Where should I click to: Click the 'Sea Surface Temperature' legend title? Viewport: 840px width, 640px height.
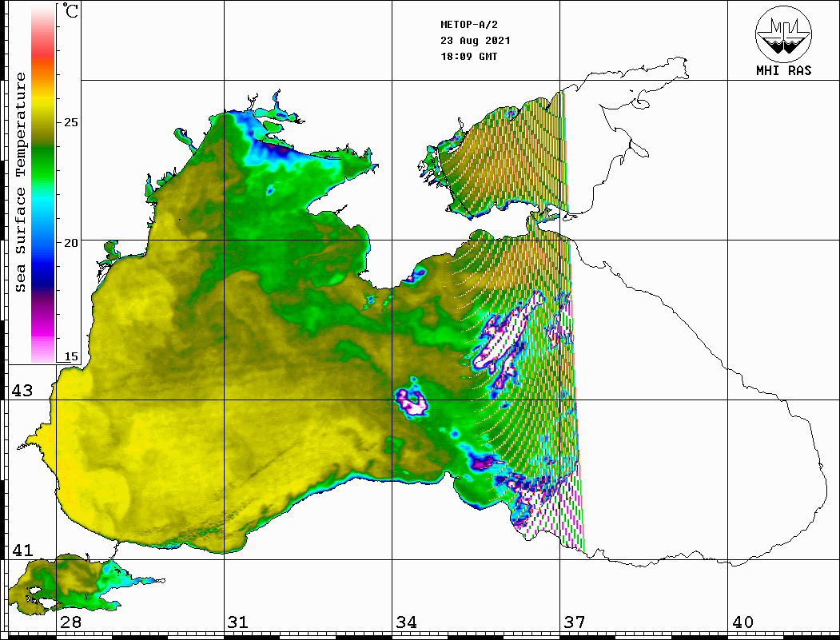20,182
